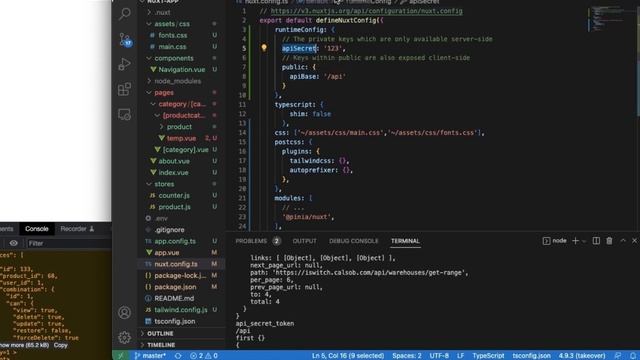Open Remote Explorer icon in activity bar

tap(124, 114)
